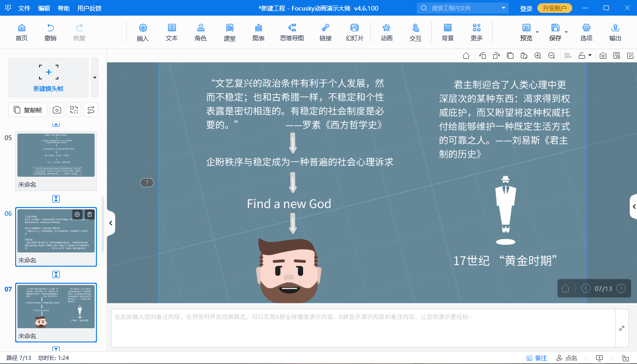637x364 pixels.
Task: Open the lock dropdown arrow in canvas toolbar
Action: [590, 56]
